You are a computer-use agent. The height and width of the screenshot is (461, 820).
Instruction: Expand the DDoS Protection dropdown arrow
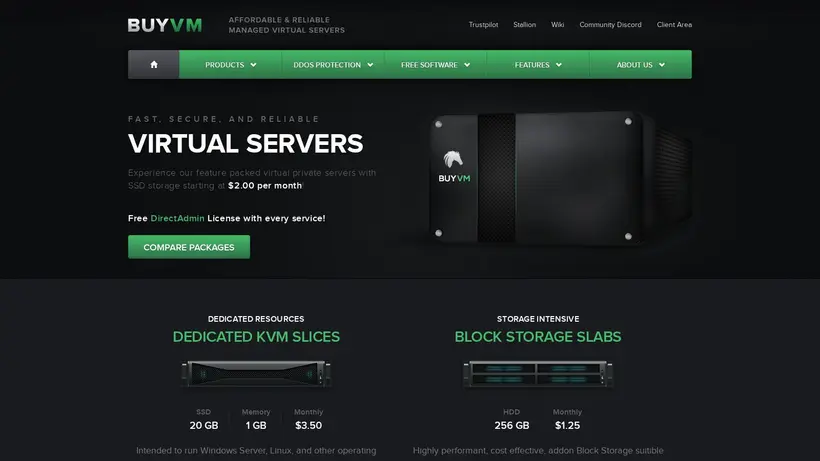[370, 65]
